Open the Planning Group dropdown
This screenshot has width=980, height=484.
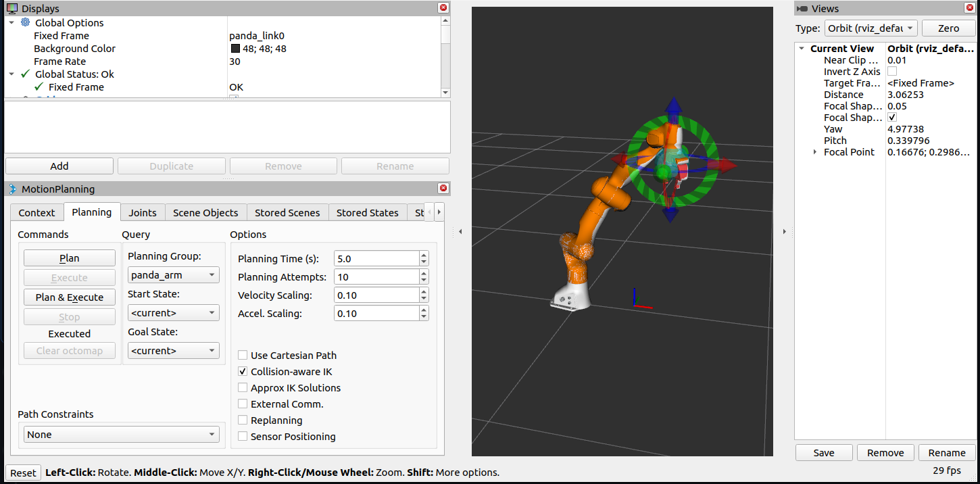174,275
